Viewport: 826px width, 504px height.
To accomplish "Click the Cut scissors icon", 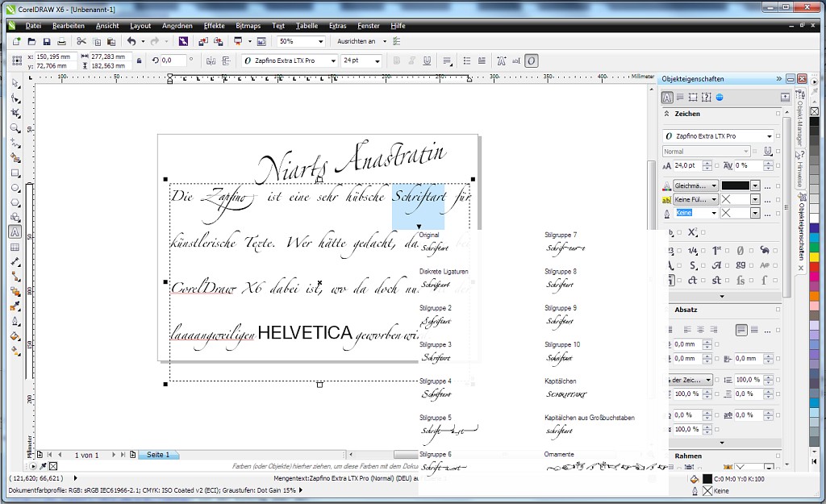I will click(x=81, y=41).
